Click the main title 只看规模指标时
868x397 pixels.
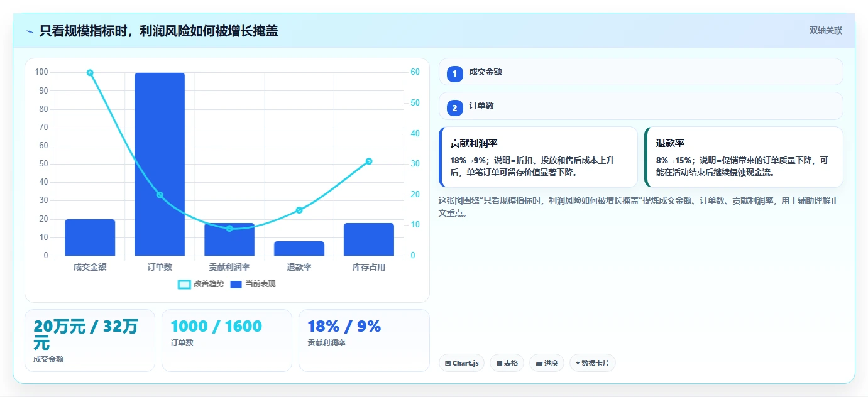pos(158,31)
